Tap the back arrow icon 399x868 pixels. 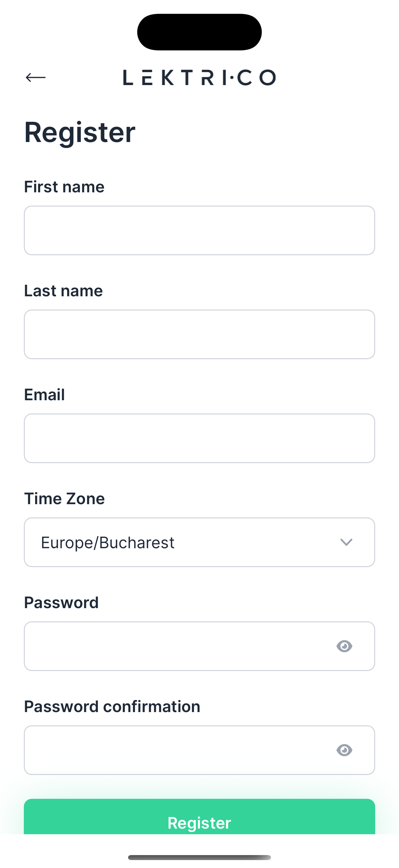pos(36,77)
